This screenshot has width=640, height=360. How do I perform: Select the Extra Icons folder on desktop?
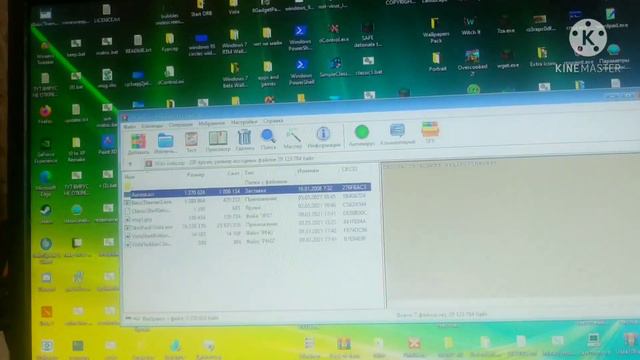pyautogui.click(x=542, y=56)
